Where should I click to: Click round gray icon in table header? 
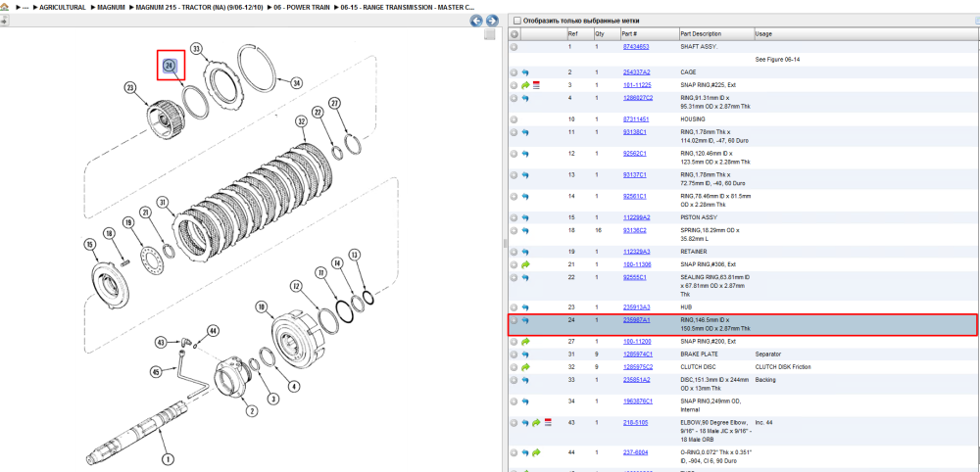coord(514,33)
